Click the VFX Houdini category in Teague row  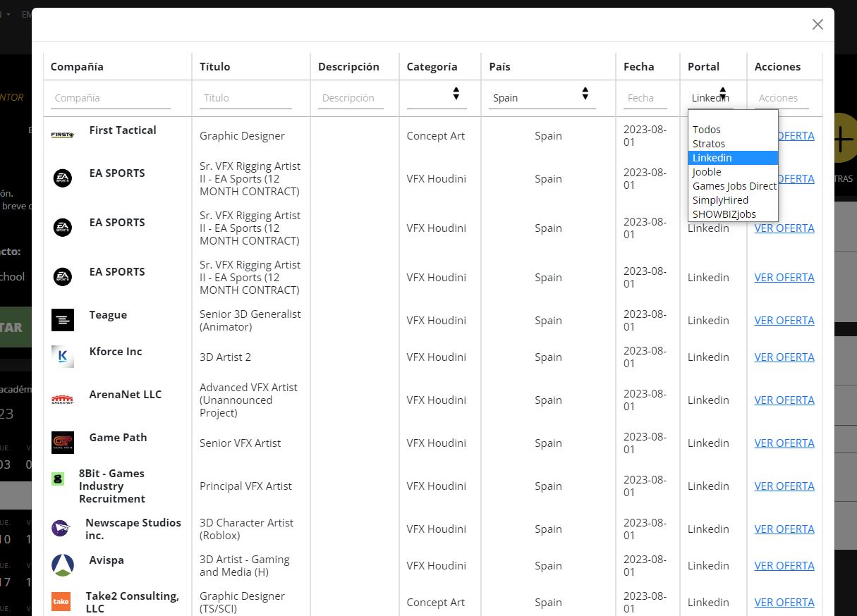[437, 320]
